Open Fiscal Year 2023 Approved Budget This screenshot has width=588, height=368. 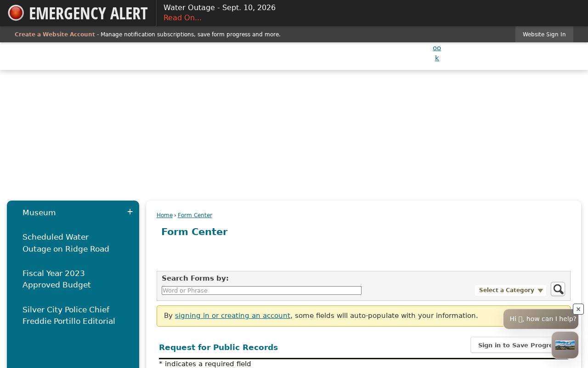coord(57,279)
